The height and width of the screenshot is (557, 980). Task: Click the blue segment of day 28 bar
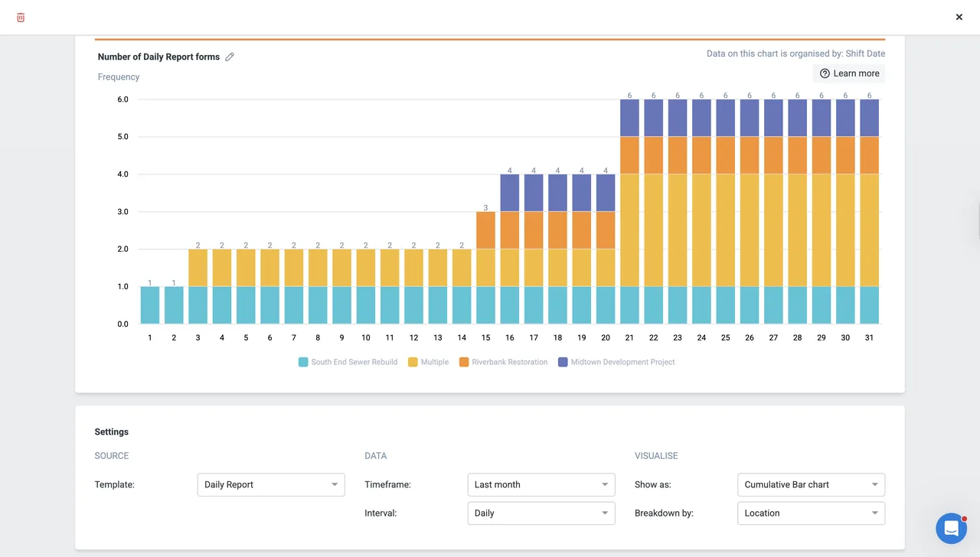coord(797,305)
